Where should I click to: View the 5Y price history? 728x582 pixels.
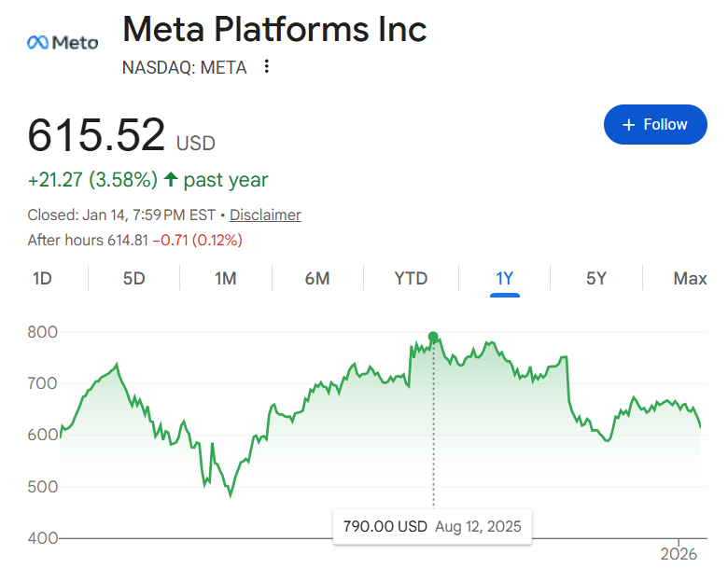coord(596,278)
